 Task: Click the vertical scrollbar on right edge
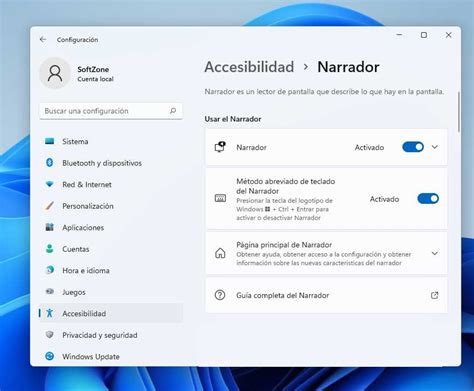click(x=459, y=112)
